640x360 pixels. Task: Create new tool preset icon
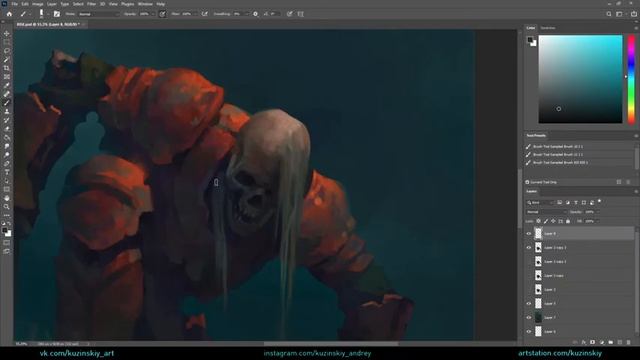[x=619, y=182]
